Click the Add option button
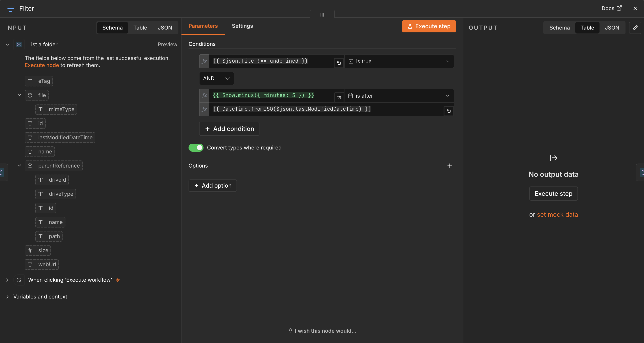This screenshot has height=343, width=644. point(213,185)
